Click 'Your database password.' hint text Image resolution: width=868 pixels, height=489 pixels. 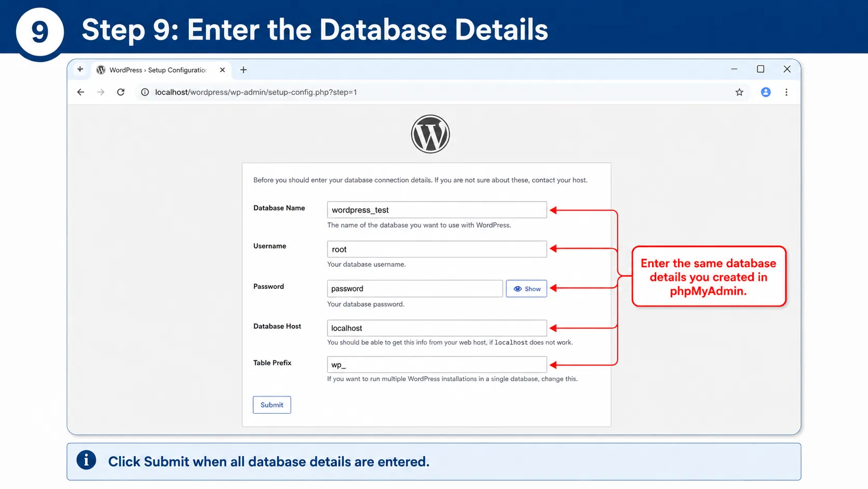365,304
